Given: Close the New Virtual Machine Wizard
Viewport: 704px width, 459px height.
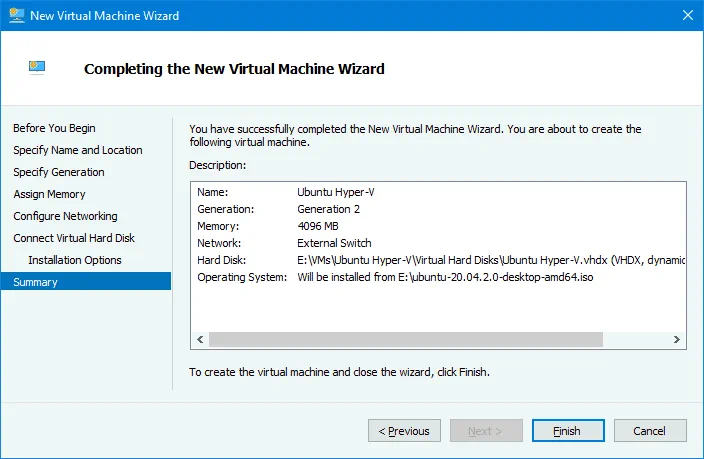Looking at the screenshot, I should coord(685,15).
